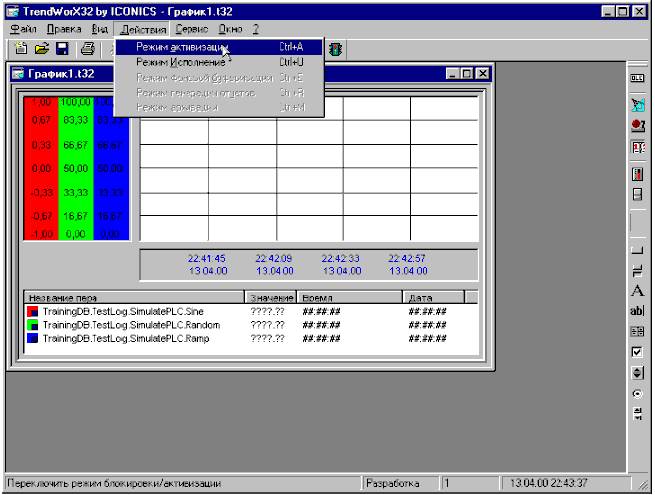
Task: Open the Вид menu
Action: click(x=99, y=29)
